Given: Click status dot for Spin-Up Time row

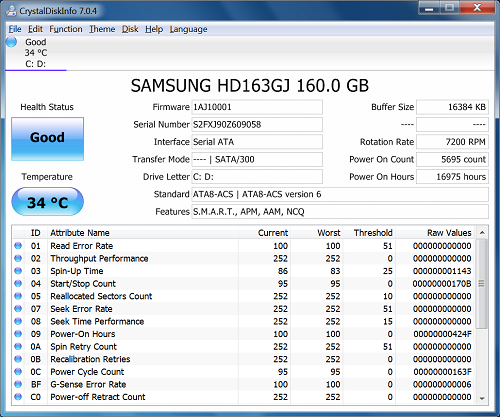Looking at the screenshot, I should coord(18,271).
